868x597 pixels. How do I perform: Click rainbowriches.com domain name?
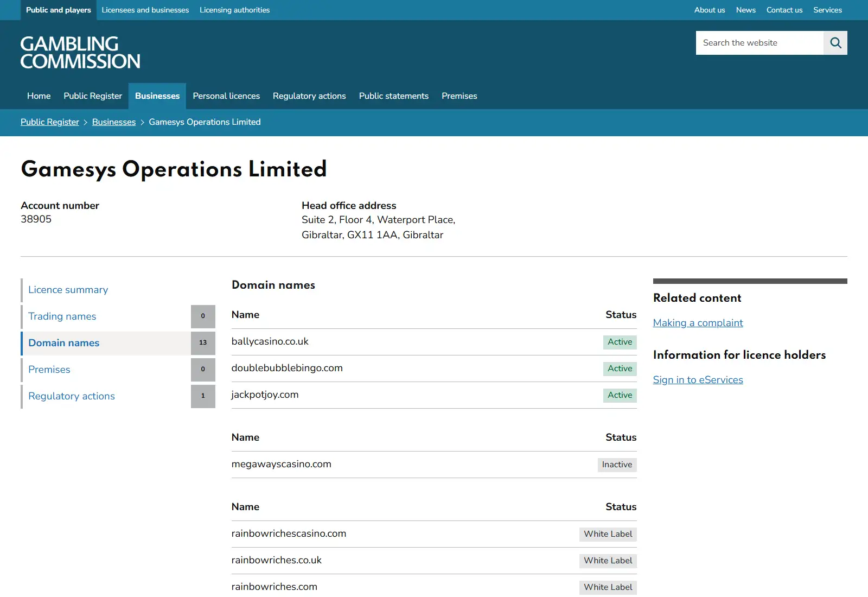pyautogui.click(x=274, y=587)
